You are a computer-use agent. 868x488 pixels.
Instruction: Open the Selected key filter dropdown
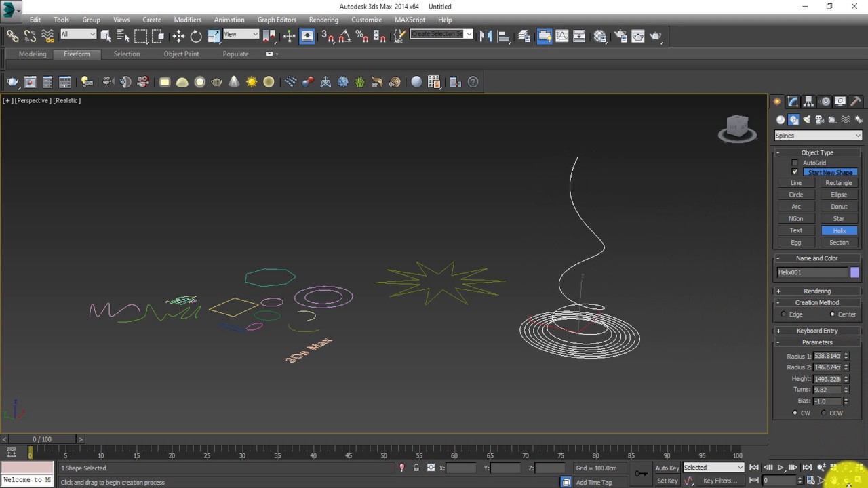tap(713, 468)
